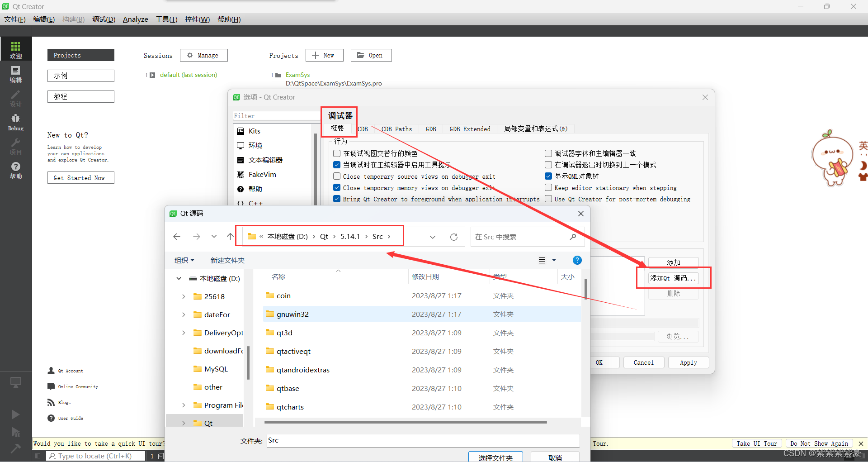Go up one folder level
This screenshot has width=868, height=462.
230,237
